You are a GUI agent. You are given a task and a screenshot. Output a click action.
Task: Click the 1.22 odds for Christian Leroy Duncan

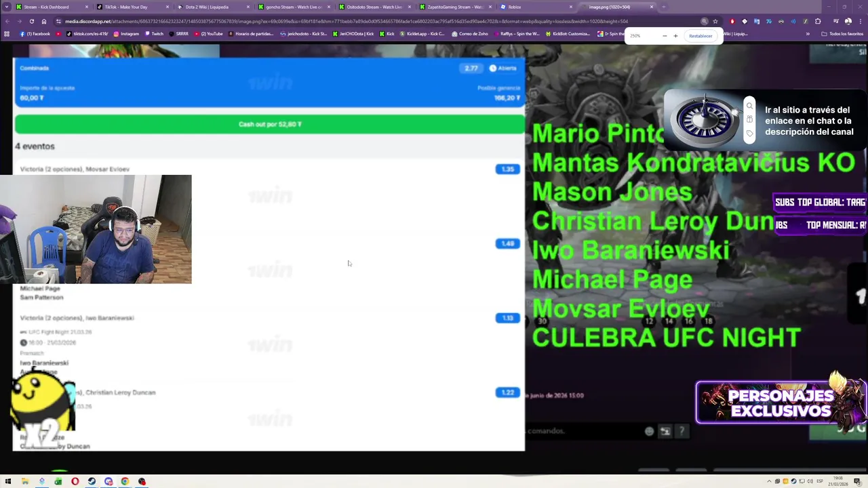[508, 392]
